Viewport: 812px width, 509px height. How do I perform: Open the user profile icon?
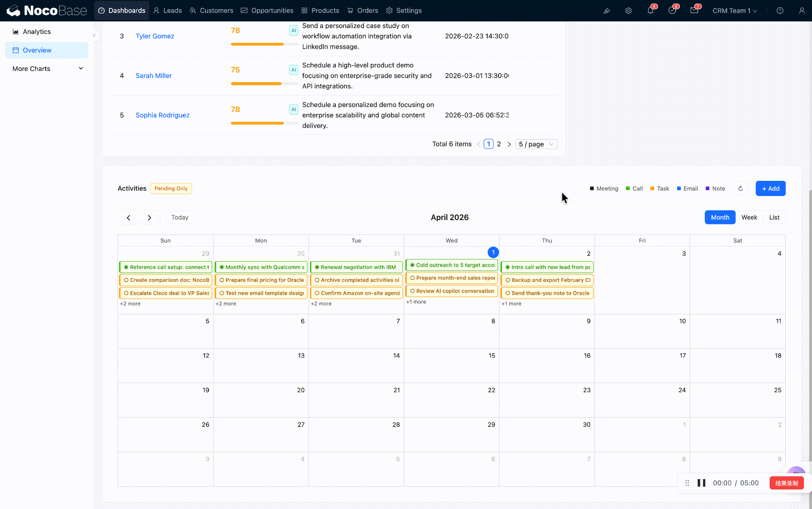pos(802,11)
